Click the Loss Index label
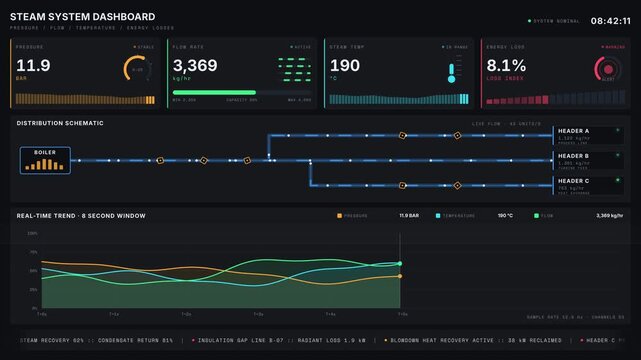 (x=505, y=78)
